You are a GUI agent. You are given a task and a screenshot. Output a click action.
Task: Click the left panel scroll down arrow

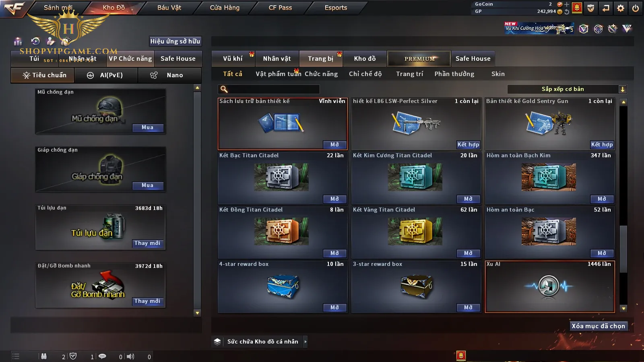pos(197,313)
